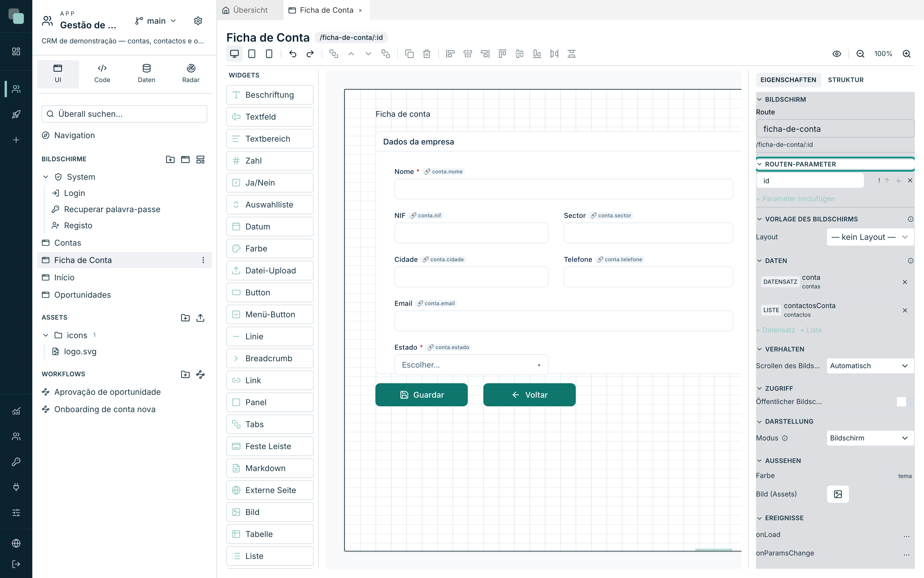Click the Voltar button
Screen dimensions: 924x578
click(x=529, y=395)
